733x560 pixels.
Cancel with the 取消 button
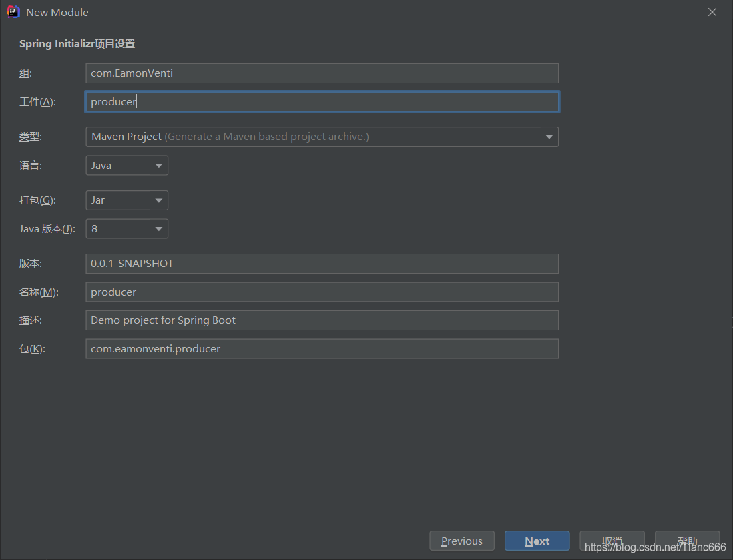612,541
